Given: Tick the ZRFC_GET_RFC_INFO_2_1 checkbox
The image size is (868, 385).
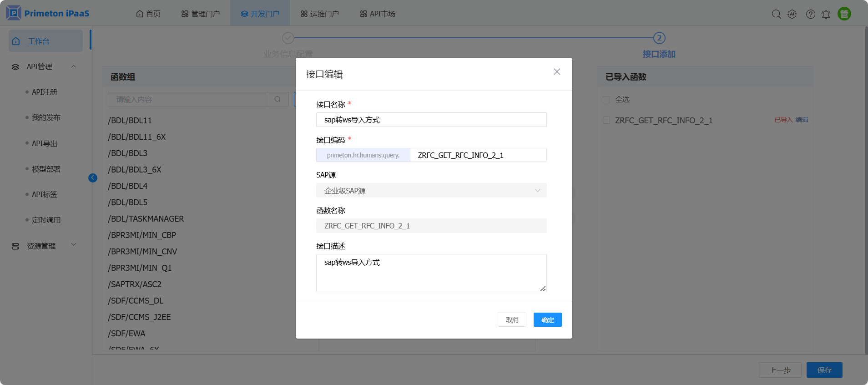Looking at the screenshot, I should click(x=606, y=120).
